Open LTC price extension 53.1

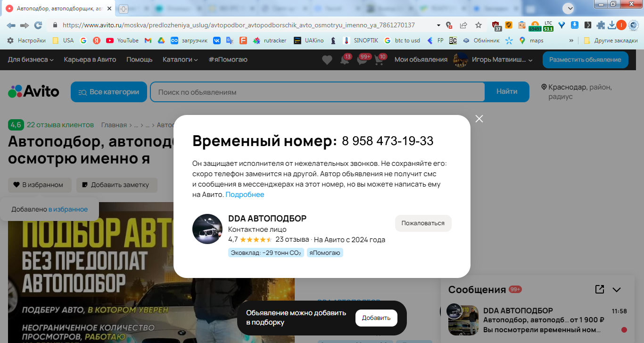tap(548, 26)
